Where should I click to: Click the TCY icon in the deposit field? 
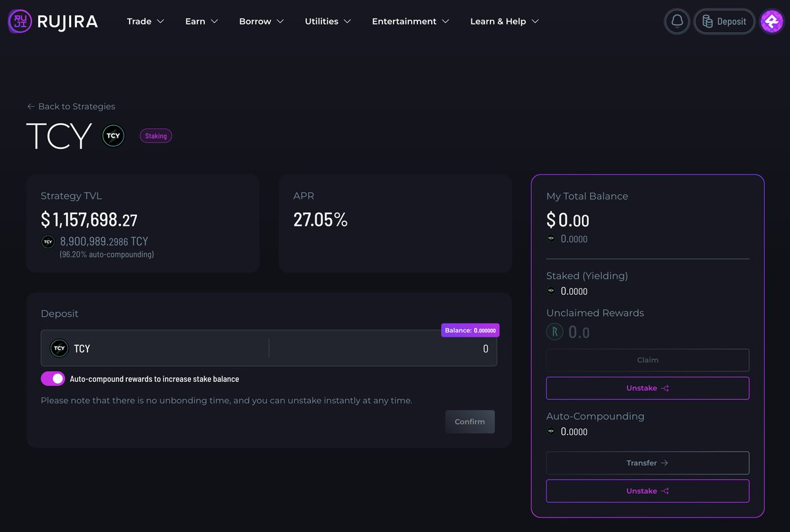pos(59,348)
